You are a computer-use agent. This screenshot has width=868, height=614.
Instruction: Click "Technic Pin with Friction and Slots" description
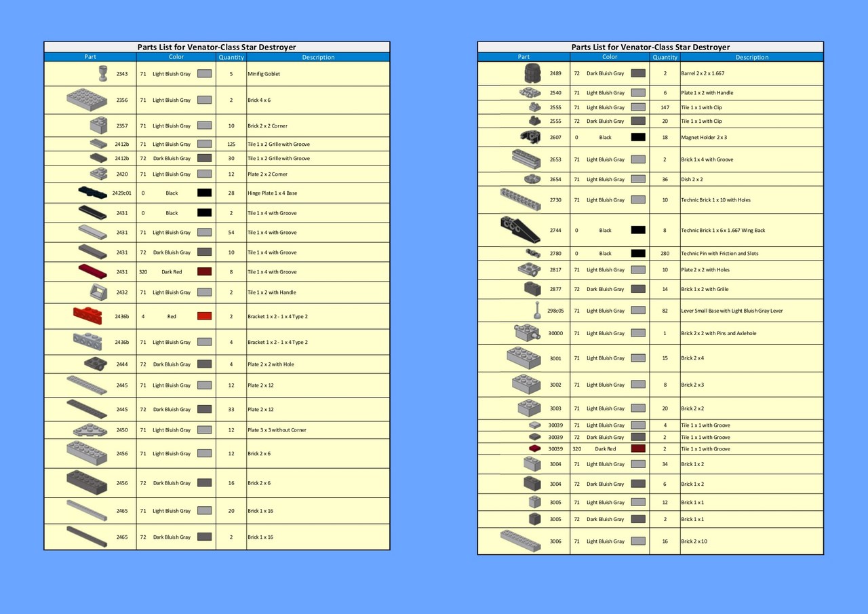[x=719, y=254]
